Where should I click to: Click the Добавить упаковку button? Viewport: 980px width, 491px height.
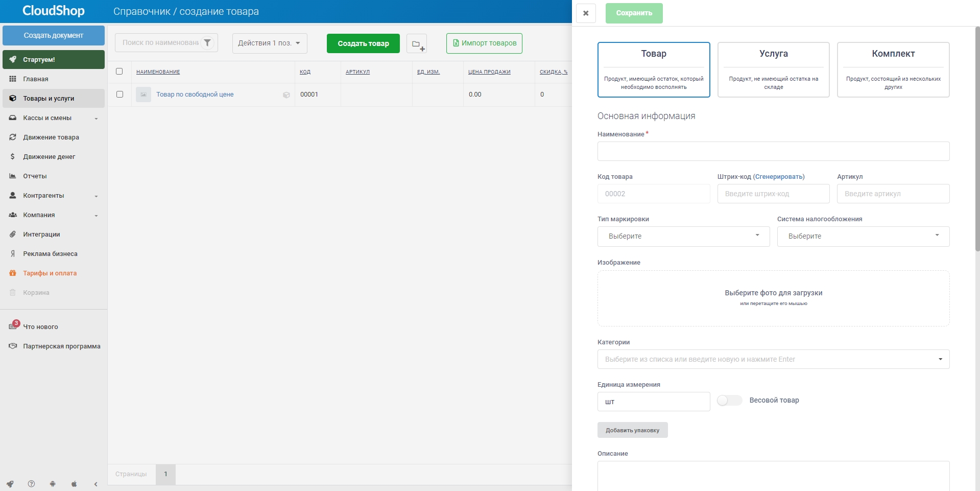(632, 430)
